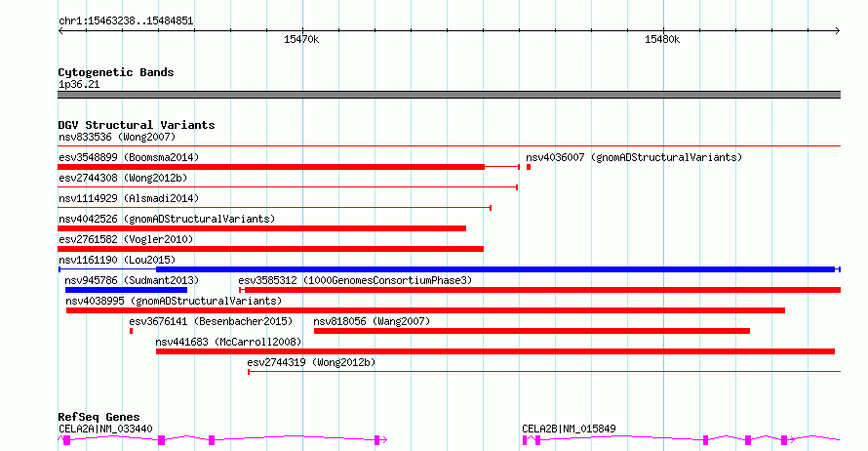This screenshot has width=868, height=451.
Task: Select the nsv441683 red variant bar
Action: [x=495, y=351]
